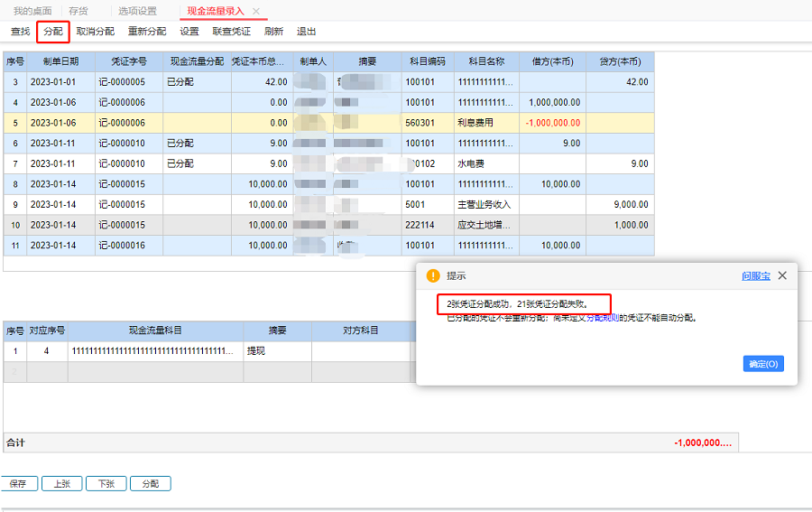Viewport: 812px width, 512px height.
Task: Switch to the 选项设置 tab
Action: pyautogui.click(x=137, y=11)
